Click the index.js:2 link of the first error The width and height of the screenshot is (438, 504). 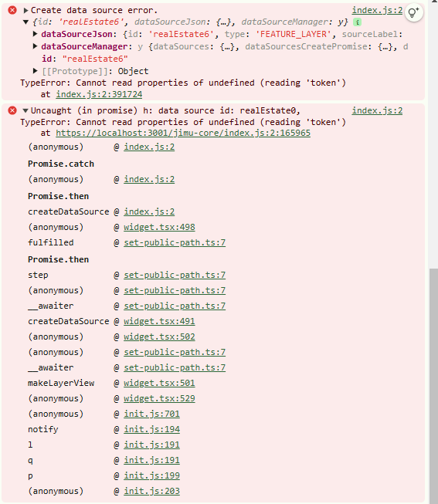click(377, 10)
